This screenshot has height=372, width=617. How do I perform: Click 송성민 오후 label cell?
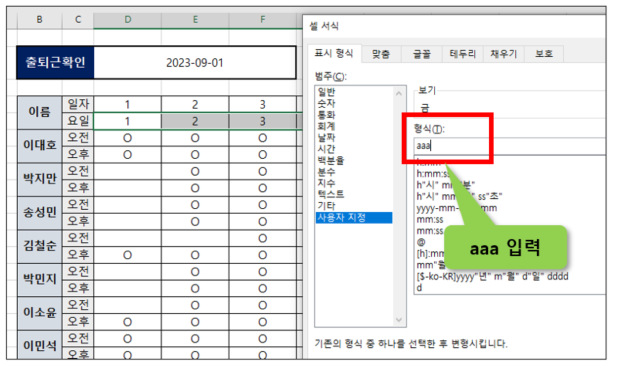(x=78, y=221)
